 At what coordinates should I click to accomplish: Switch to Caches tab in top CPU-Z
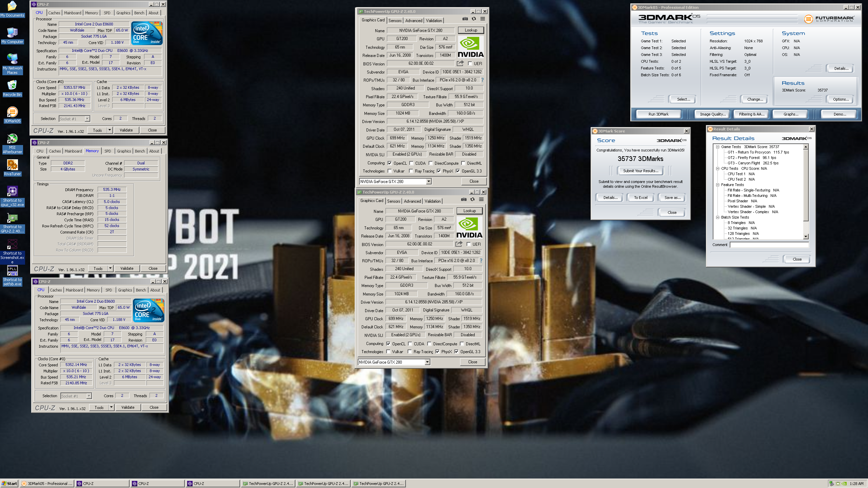click(x=54, y=13)
